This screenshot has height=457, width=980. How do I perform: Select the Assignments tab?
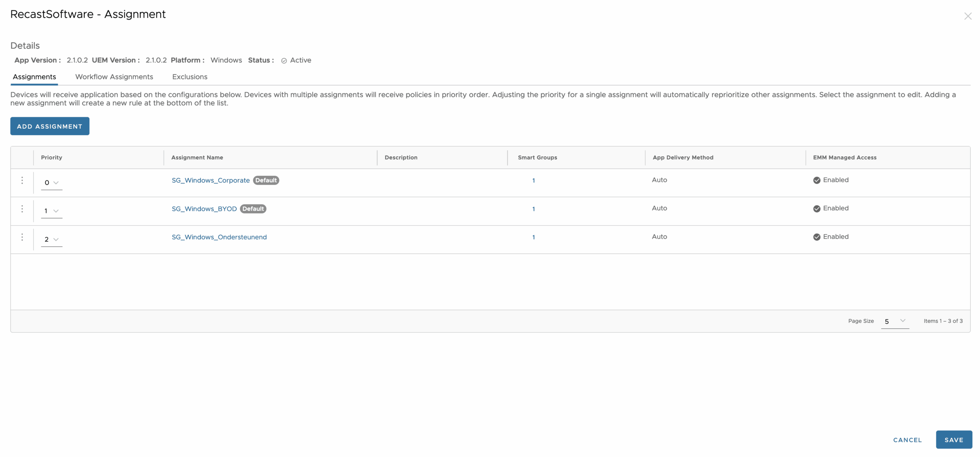coord(34,77)
